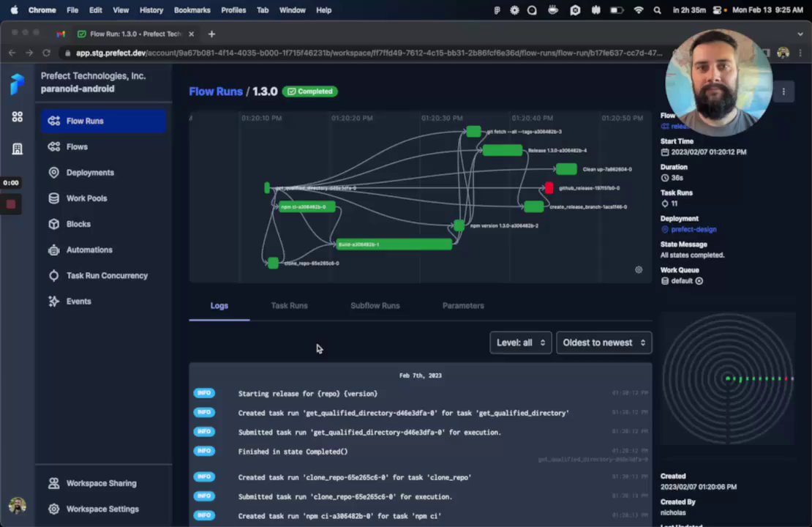Select the npm version 1.3.0 node
The image size is (812, 527).
[x=459, y=225]
